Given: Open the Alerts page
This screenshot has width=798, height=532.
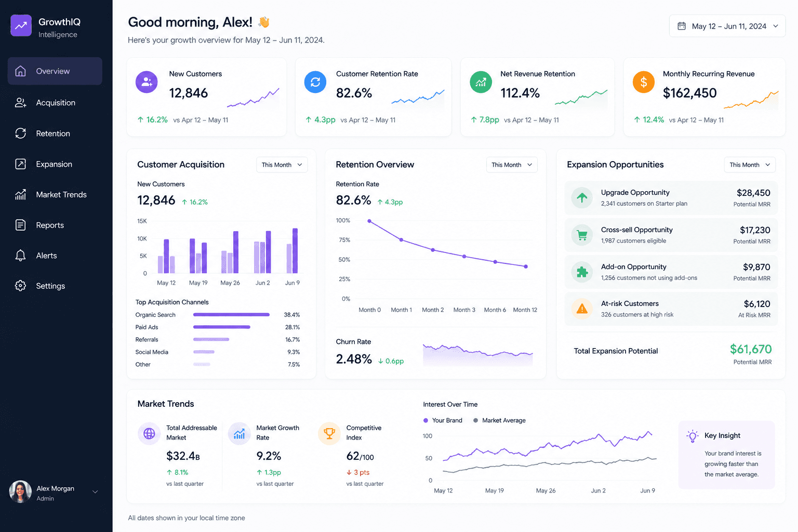Looking at the screenshot, I should [x=55, y=256].
